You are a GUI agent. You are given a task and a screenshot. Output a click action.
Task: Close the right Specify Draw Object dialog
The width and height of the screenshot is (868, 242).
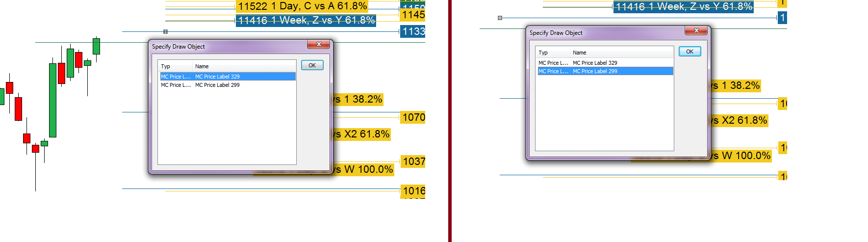696,31
